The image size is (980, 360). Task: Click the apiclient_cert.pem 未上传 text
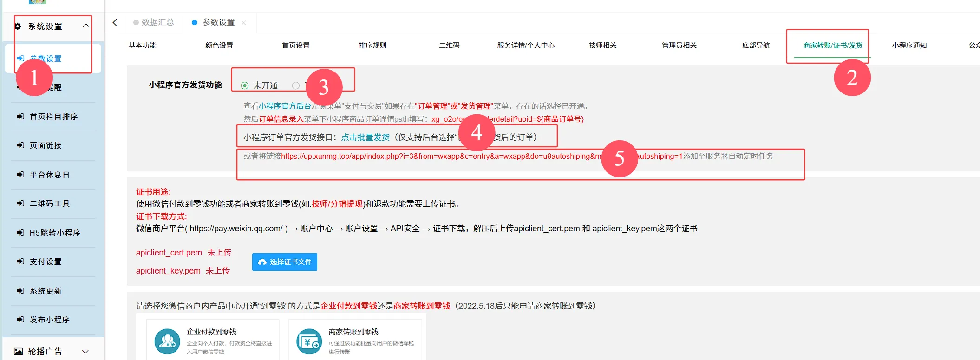[x=183, y=253]
